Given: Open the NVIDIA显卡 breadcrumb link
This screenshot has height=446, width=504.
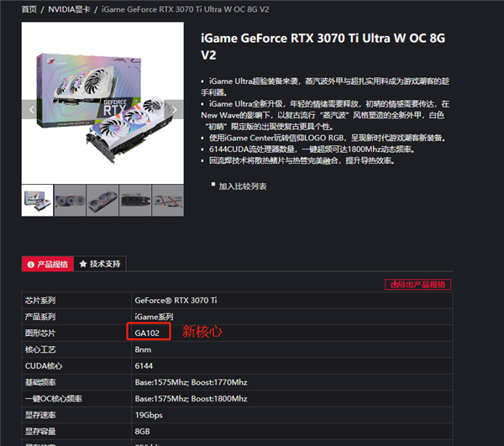Looking at the screenshot, I should [x=69, y=9].
